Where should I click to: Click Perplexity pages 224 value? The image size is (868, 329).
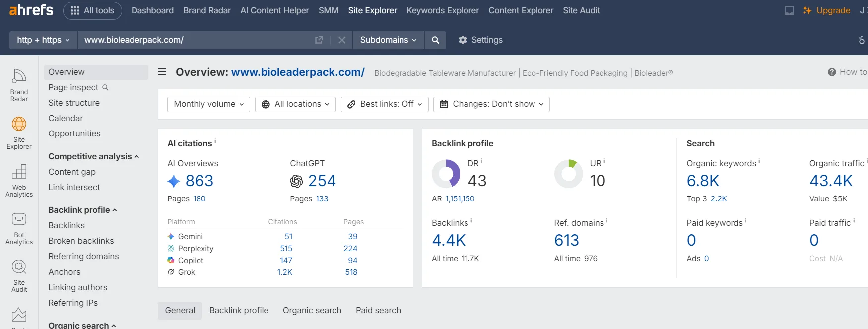click(350, 248)
